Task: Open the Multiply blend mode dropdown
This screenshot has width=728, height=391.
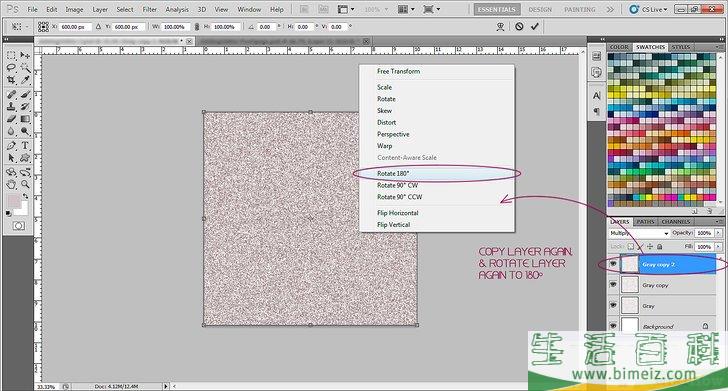Action: tap(639, 233)
